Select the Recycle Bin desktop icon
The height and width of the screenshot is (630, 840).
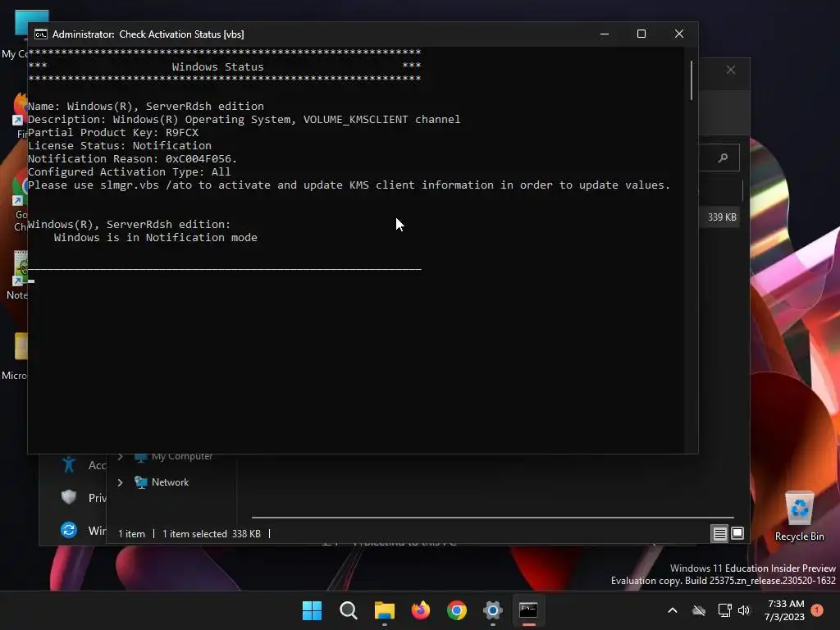(799, 516)
